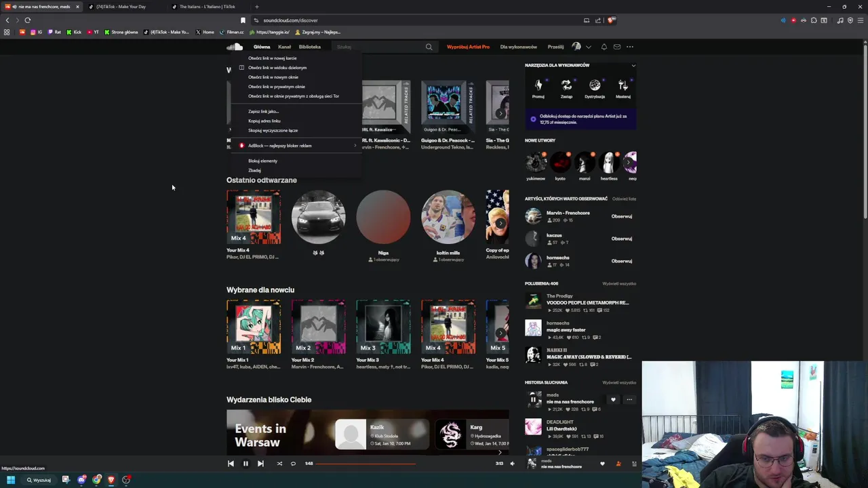The width and height of the screenshot is (868, 488).
Task: Skip to previous track in player
Action: point(231,464)
